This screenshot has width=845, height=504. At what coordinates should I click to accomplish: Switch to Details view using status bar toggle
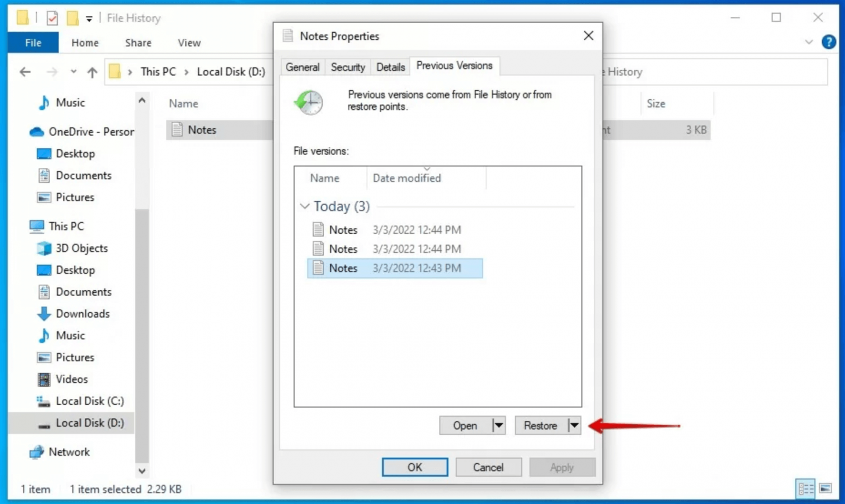click(805, 490)
